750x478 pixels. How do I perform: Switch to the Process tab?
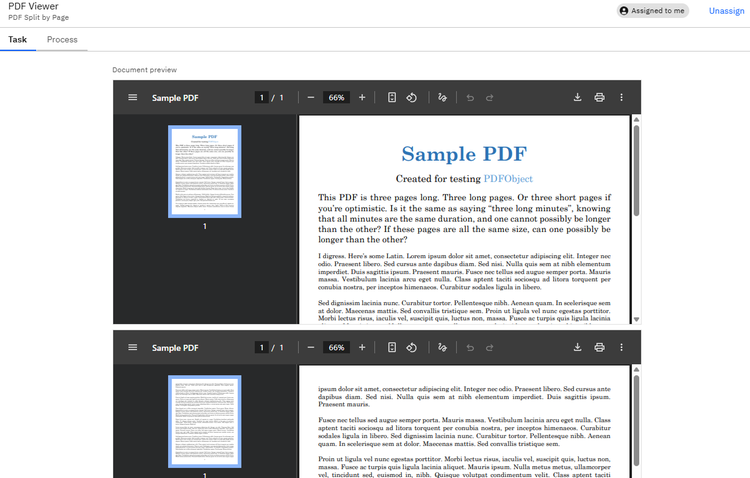click(62, 40)
